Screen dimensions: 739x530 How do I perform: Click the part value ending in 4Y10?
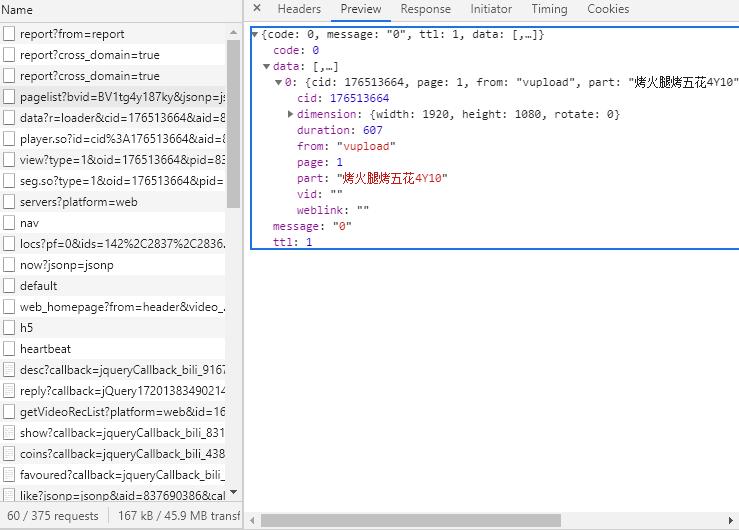tap(392, 178)
